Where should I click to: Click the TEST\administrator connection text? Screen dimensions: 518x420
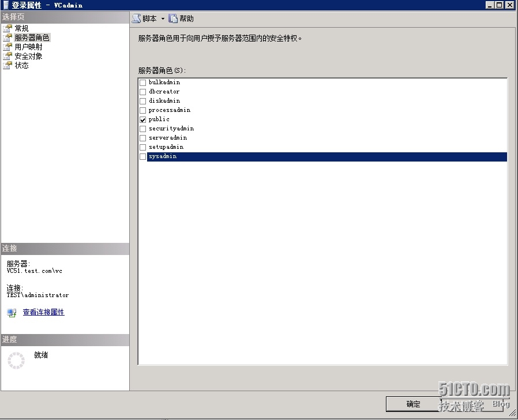tap(37, 295)
